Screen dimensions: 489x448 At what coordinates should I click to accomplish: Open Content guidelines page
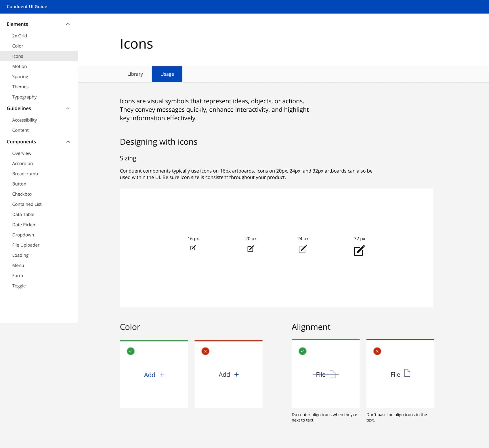click(x=39, y=130)
